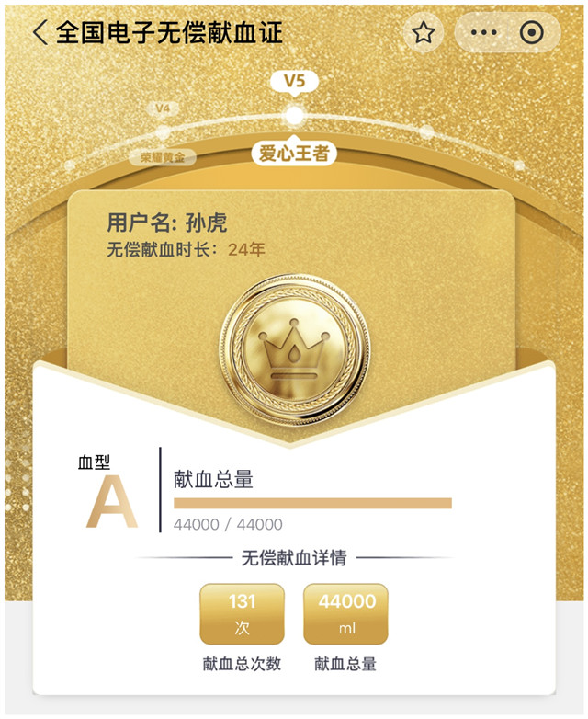Tap the V4 node dot on arc
588x719 pixels.
(163, 133)
